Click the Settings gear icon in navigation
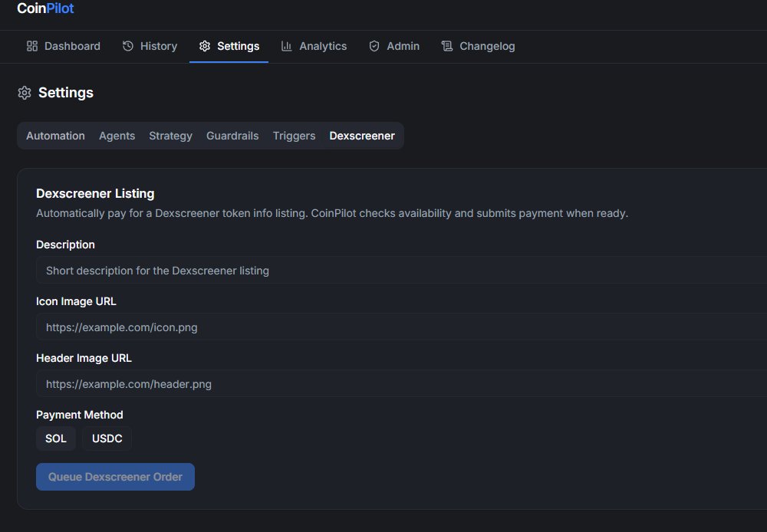This screenshot has height=532, width=767. coord(205,46)
